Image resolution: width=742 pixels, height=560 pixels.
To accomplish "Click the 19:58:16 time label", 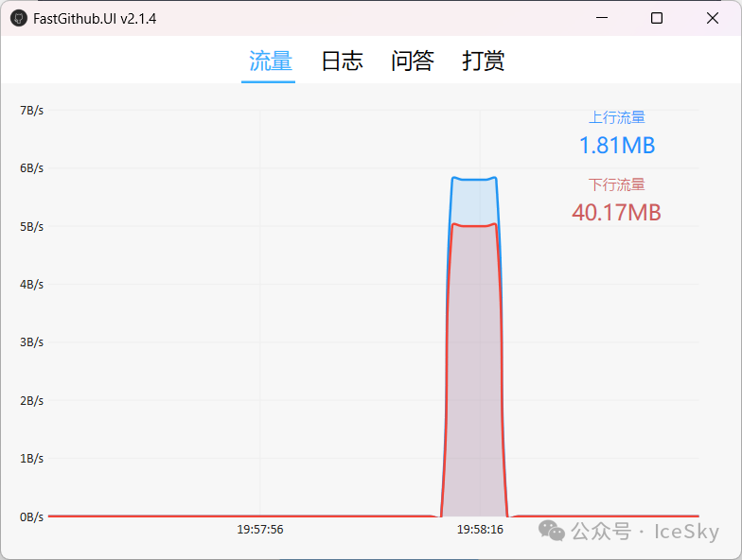I will pyautogui.click(x=480, y=530).
